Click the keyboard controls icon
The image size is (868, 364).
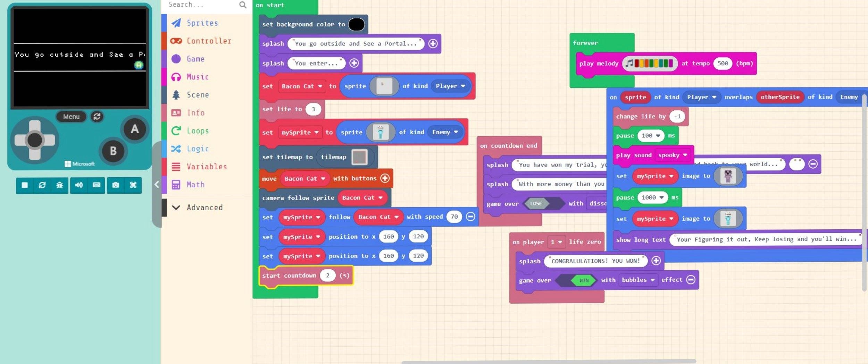point(97,185)
